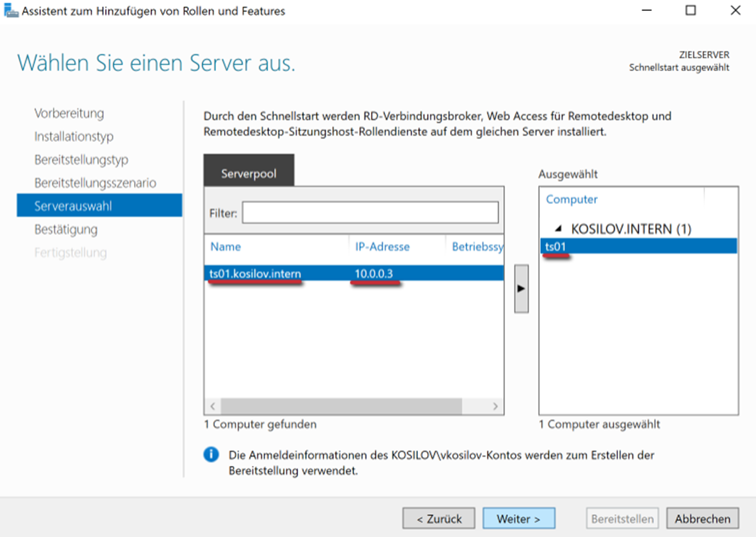Collapse the KOSILOV.INTERN tree node

(559, 229)
